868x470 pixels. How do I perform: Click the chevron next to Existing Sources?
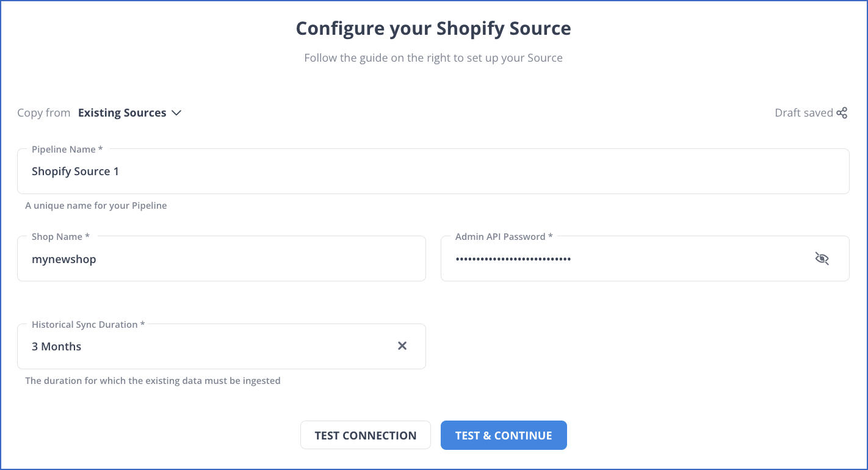click(x=176, y=113)
